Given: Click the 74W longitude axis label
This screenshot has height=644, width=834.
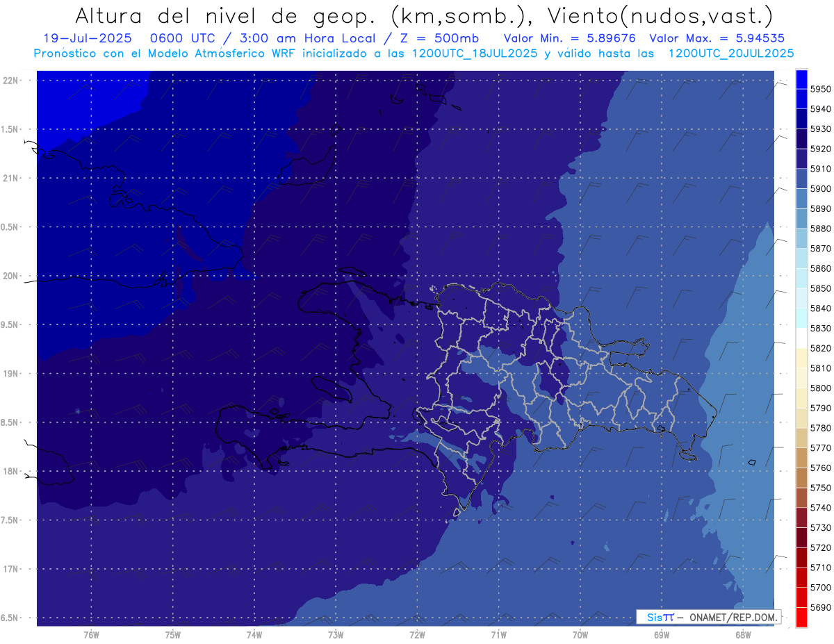Looking at the screenshot, I should [254, 634].
